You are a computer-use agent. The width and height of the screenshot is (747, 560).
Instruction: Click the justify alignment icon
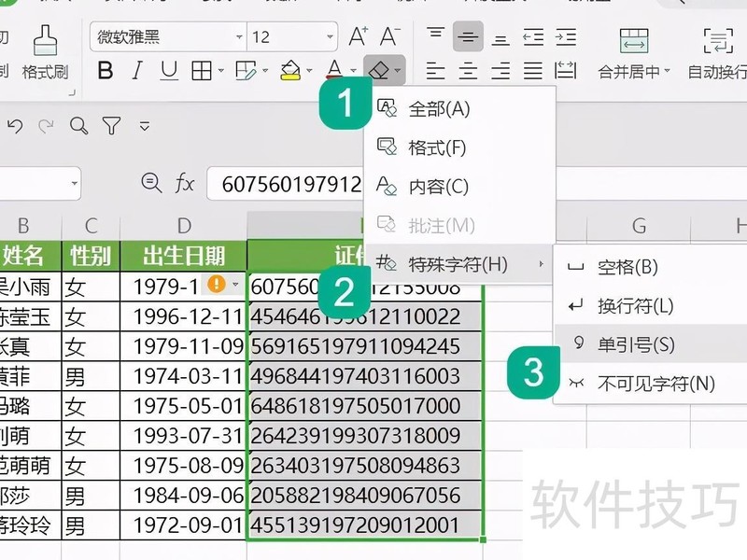532,71
